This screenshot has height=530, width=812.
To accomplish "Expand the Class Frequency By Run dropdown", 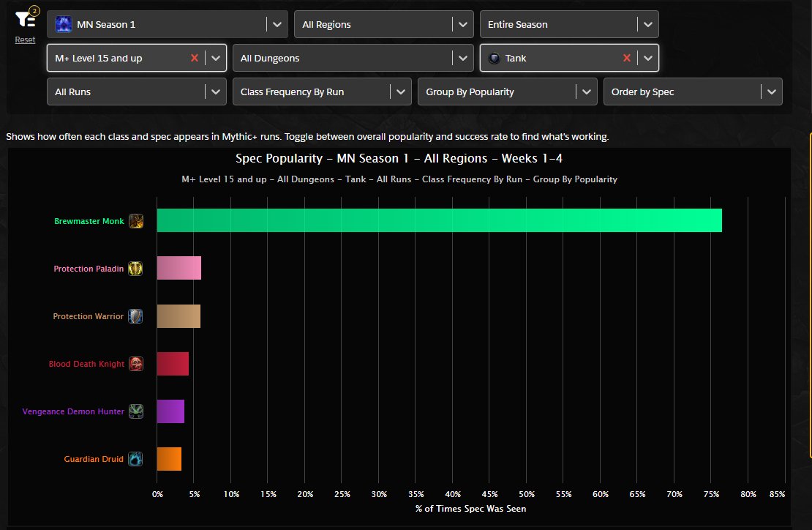I will [x=401, y=92].
